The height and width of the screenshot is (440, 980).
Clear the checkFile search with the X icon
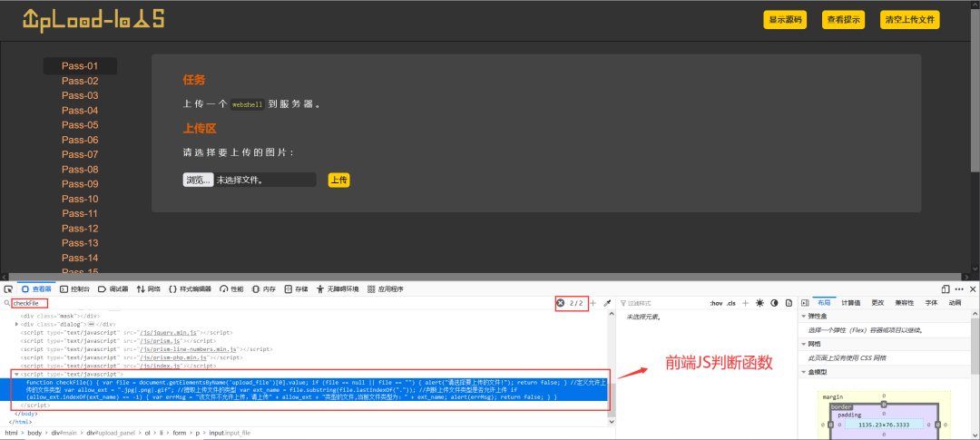(x=561, y=303)
